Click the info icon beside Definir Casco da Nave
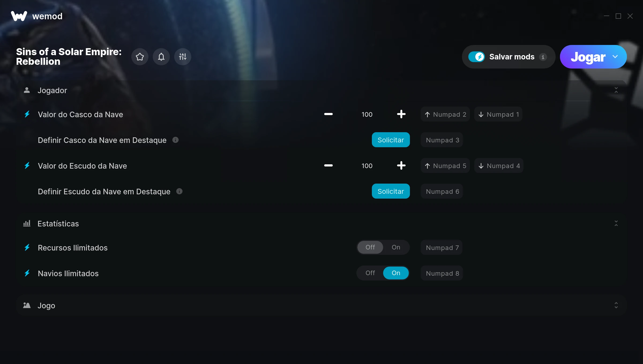The width and height of the screenshot is (643, 364). pos(175,140)
